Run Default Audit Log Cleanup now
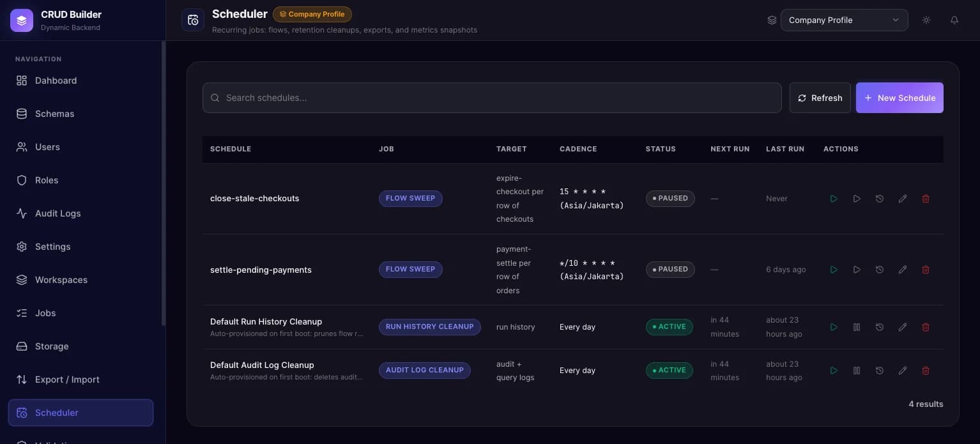This screenshot has width=980, height=444. (x=834, y=371)
